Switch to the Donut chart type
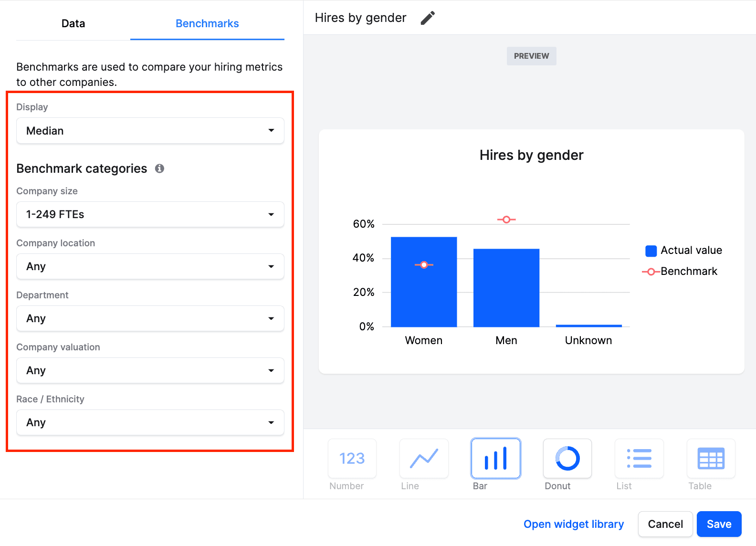The height and width of the screenshot is (546, 756). coord(567,459)
